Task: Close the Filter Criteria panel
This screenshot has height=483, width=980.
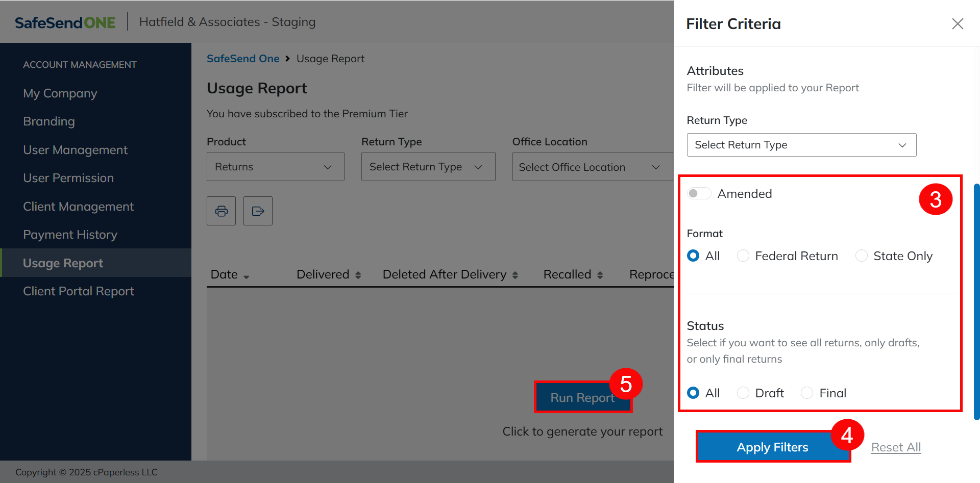Action: tap(957, 24)
